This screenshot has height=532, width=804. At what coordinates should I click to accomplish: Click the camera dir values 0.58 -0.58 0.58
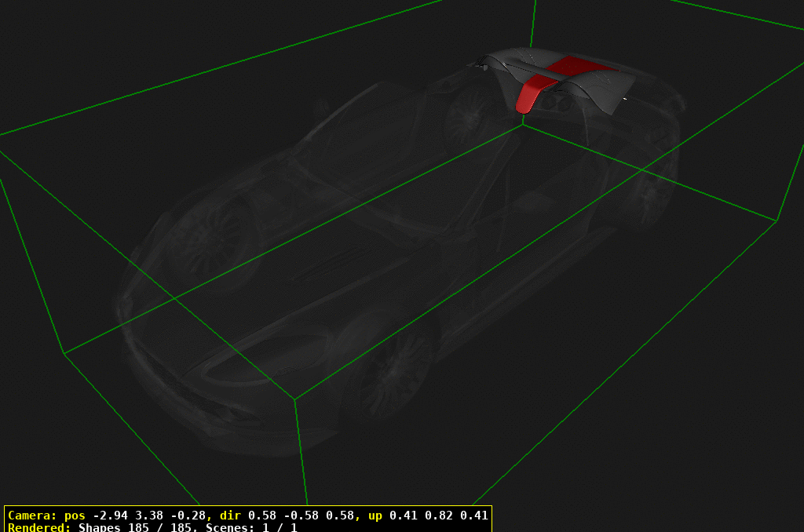point(301,516)
